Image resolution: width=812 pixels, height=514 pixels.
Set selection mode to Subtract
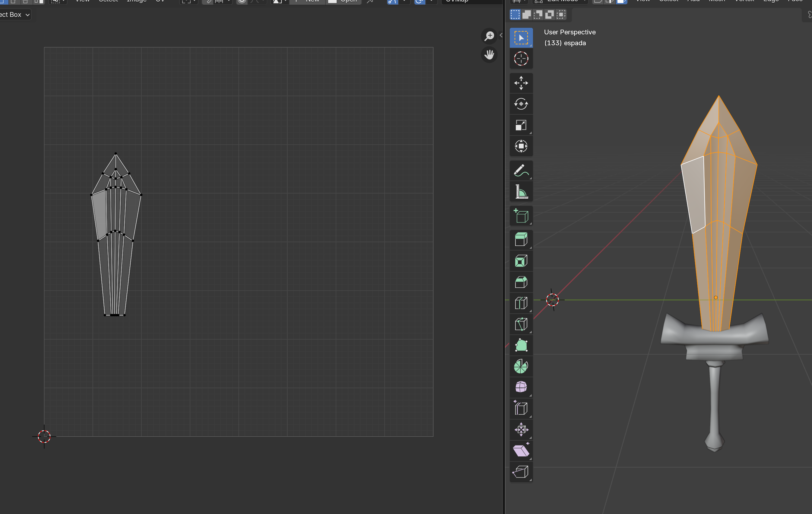[x=538, y=14]
